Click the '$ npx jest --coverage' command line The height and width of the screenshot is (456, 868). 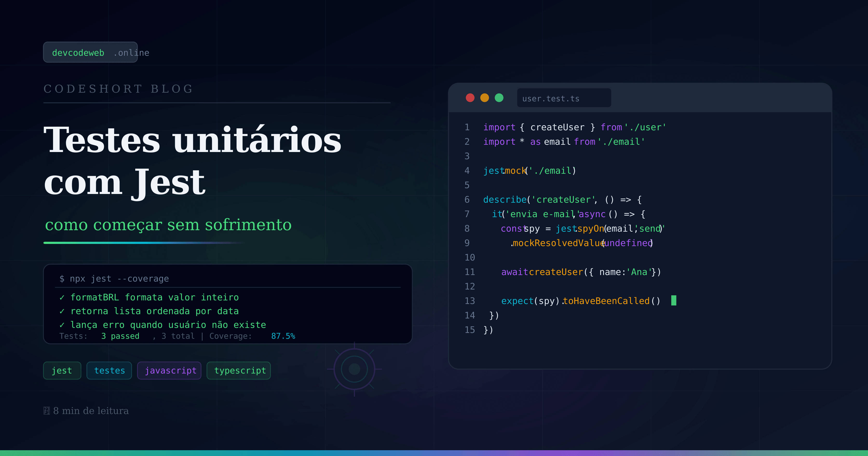tap(114, 279)
